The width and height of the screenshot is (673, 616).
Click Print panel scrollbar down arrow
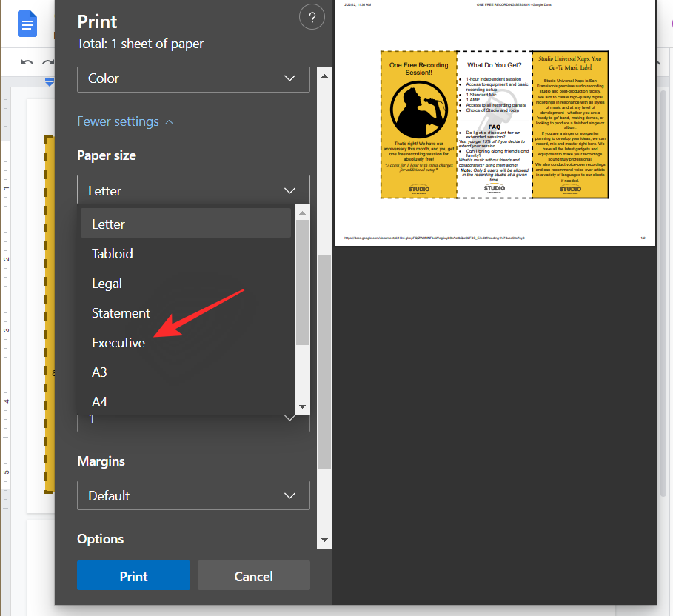tap(324, 539)
